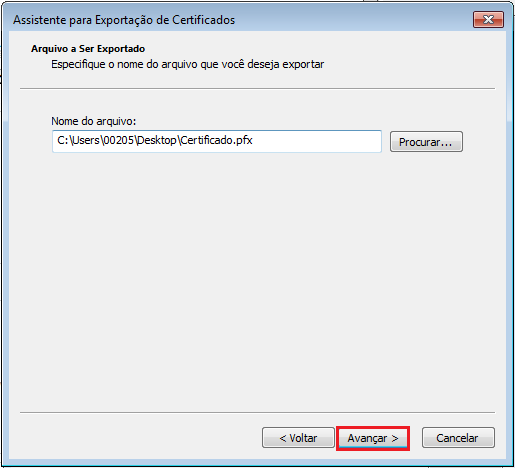Click the Certificado.pfx path text
The height and width of the screenshot is (468, 515).
(216, 140)
